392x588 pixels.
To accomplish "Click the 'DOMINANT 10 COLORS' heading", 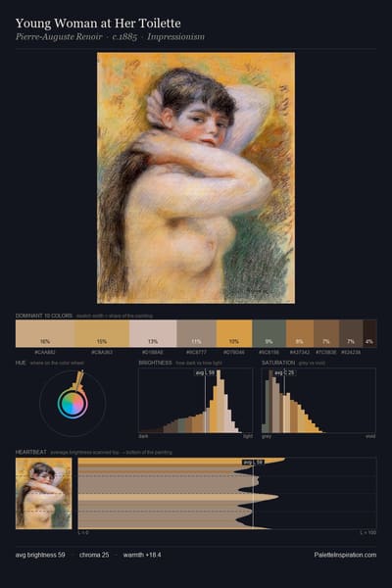I will [44, 316].
